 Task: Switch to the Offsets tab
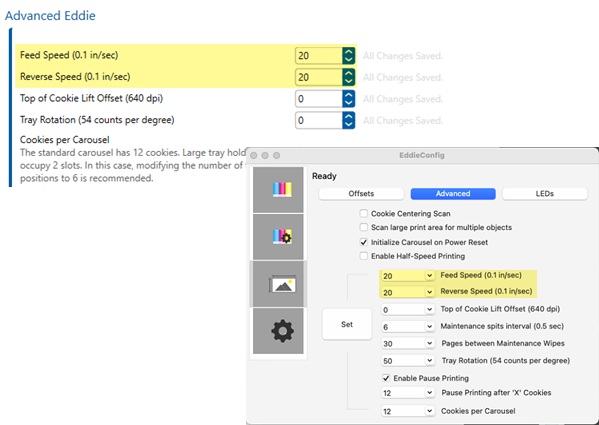coord(361,194)
